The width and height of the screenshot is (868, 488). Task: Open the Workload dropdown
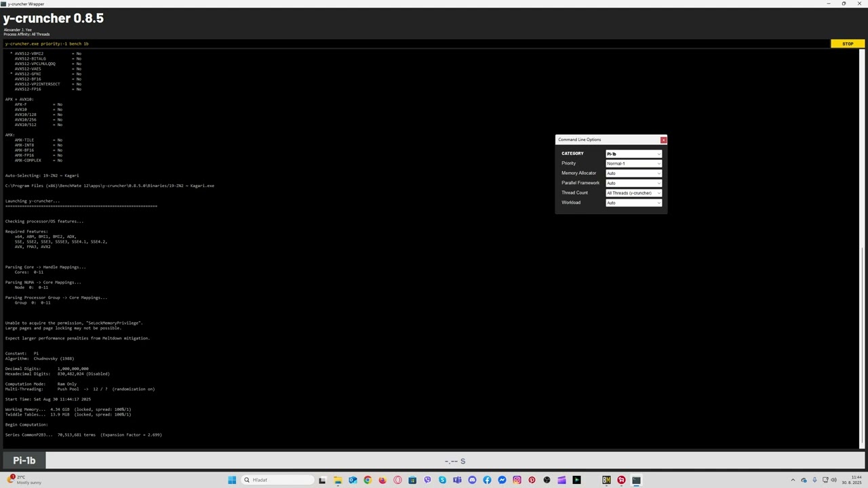click(633, 203)
